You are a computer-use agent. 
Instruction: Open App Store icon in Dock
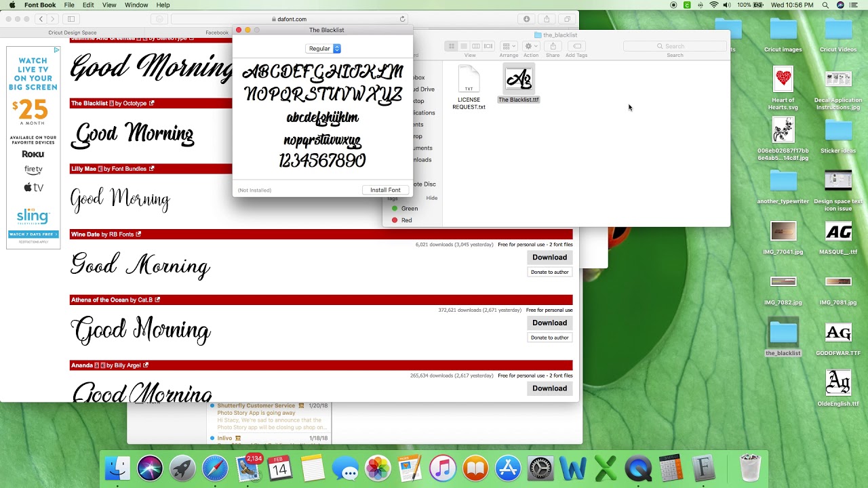(508, 468)
